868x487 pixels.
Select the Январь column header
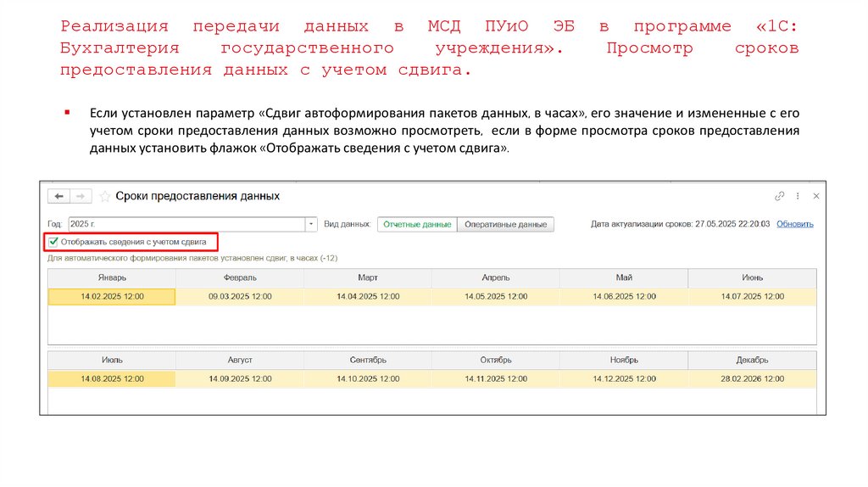[112, 277]
